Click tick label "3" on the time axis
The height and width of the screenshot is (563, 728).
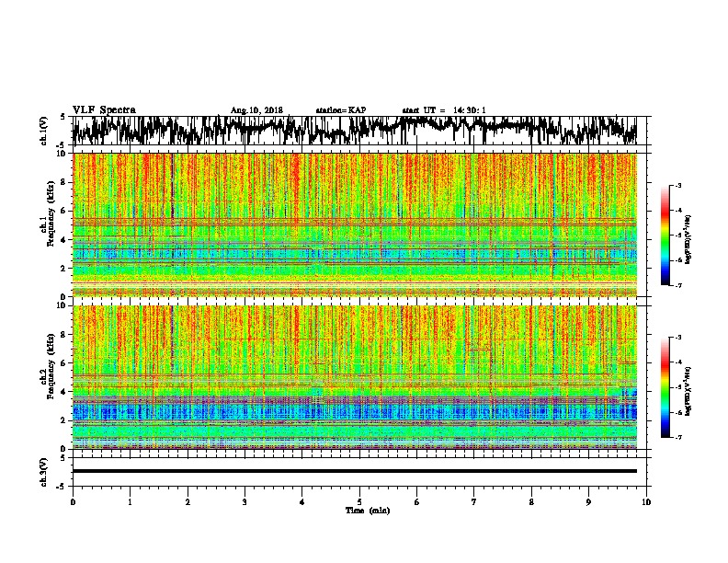tap(245, 502)
